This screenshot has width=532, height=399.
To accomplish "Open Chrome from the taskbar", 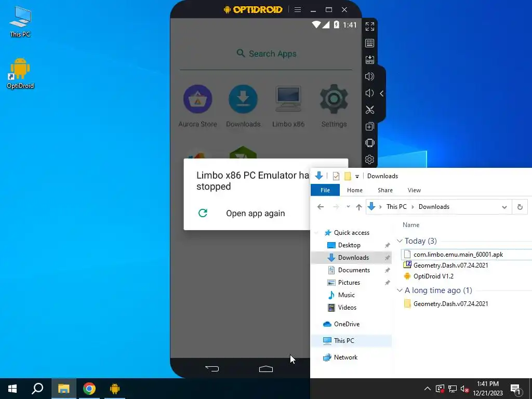I will click(x=89, y=389).
